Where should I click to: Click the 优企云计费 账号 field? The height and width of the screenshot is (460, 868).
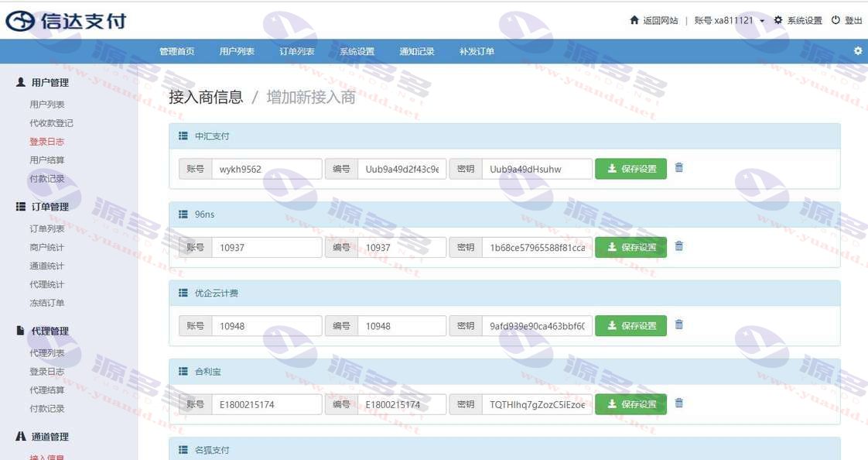[267, 326]
